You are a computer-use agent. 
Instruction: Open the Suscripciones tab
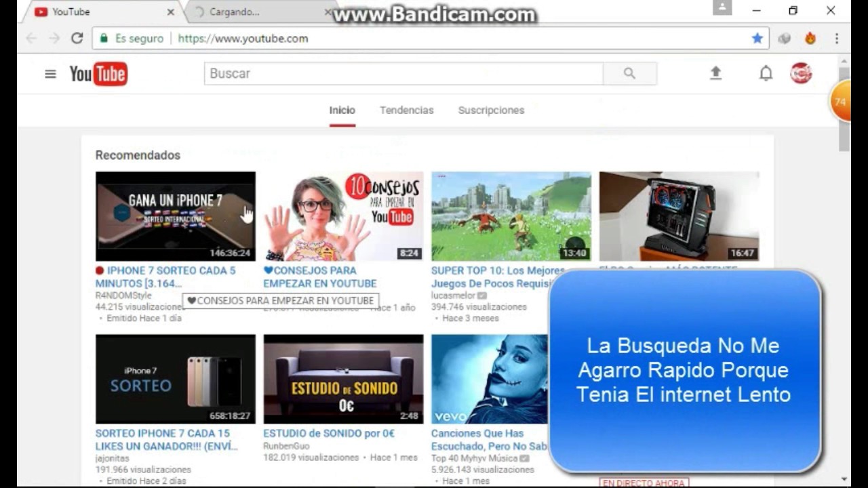(x=491, y=110)
